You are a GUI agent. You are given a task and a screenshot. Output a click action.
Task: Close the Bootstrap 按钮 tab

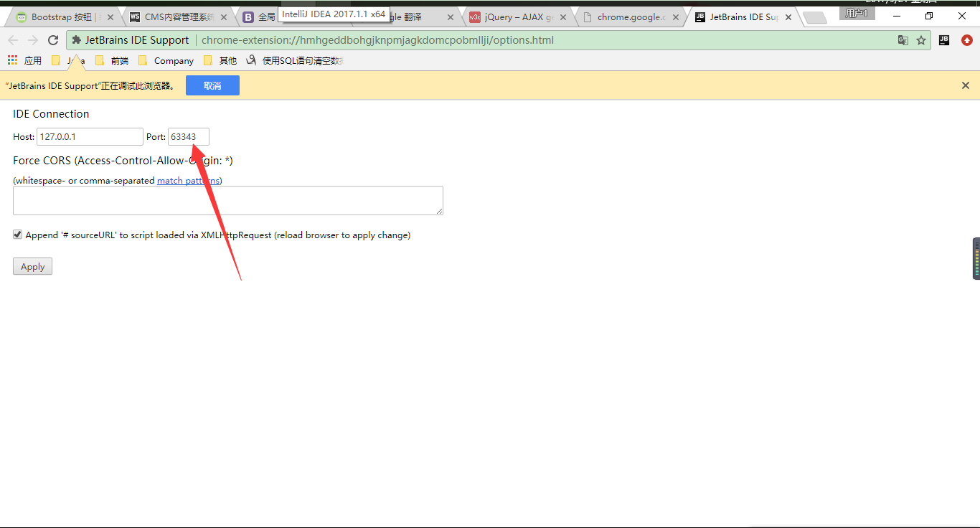[x=110, y=17]
